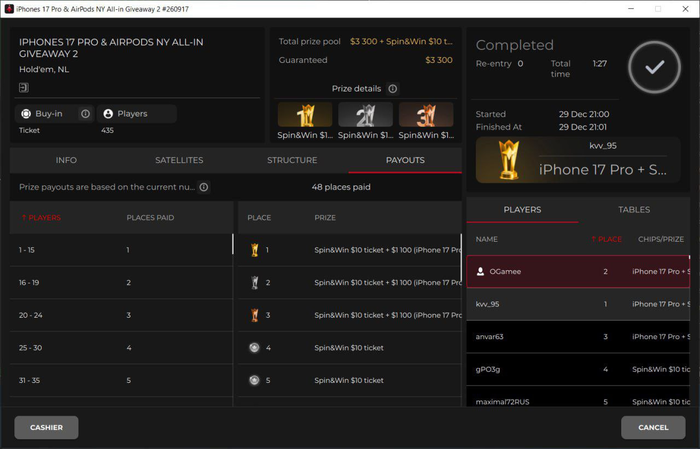Click the 1 - 15 players row
The height and width of the screenshot is (449, 700).
click(121, 250)
